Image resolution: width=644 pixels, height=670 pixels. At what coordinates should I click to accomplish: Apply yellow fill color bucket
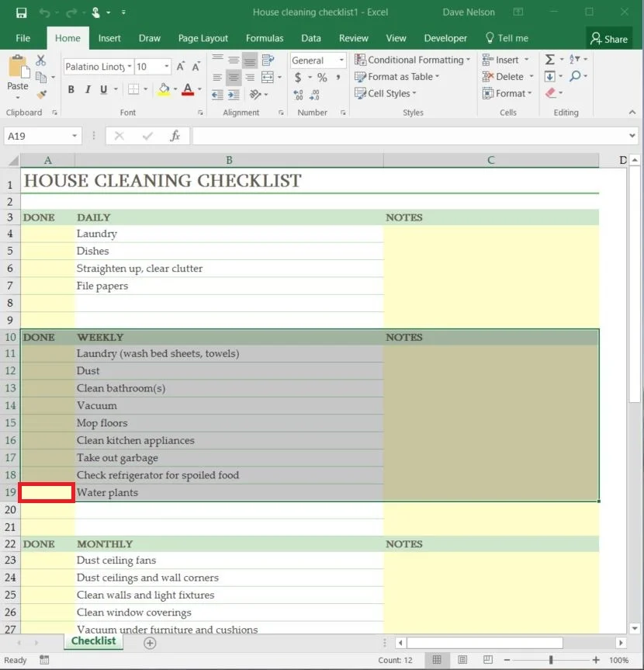click(164, 89)
